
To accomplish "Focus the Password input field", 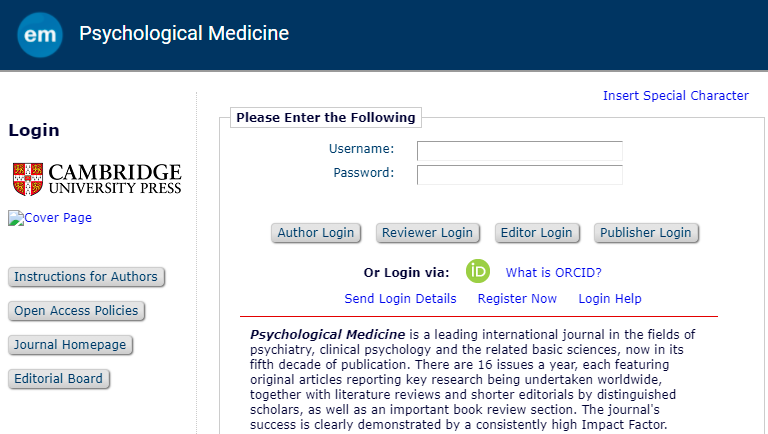I will tap(519, 174).
